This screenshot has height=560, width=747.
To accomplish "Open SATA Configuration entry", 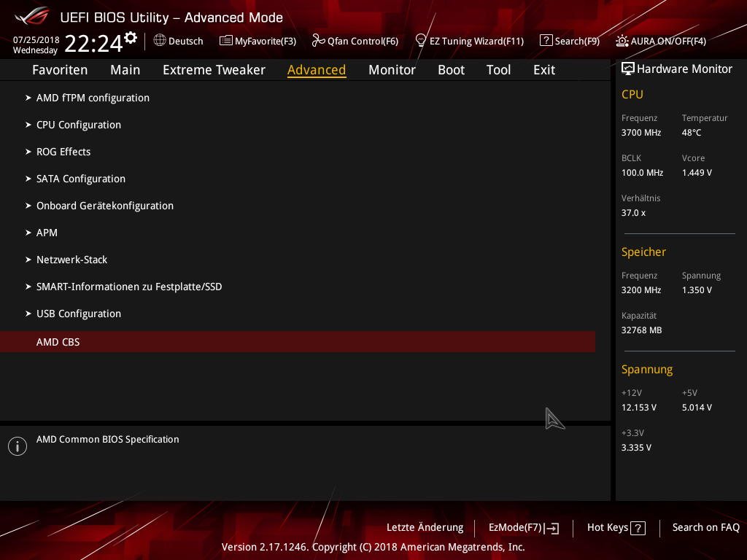I will [81, 179].
